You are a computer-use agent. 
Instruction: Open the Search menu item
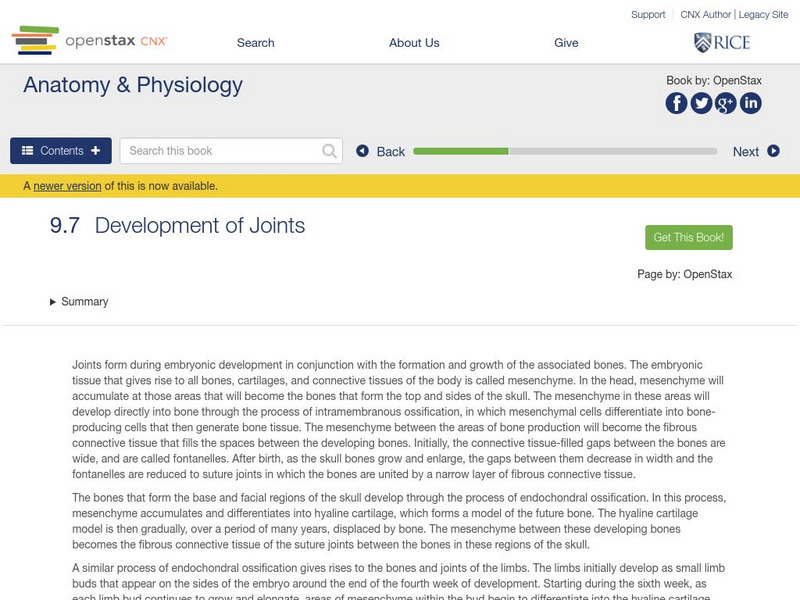click(256, 43)
